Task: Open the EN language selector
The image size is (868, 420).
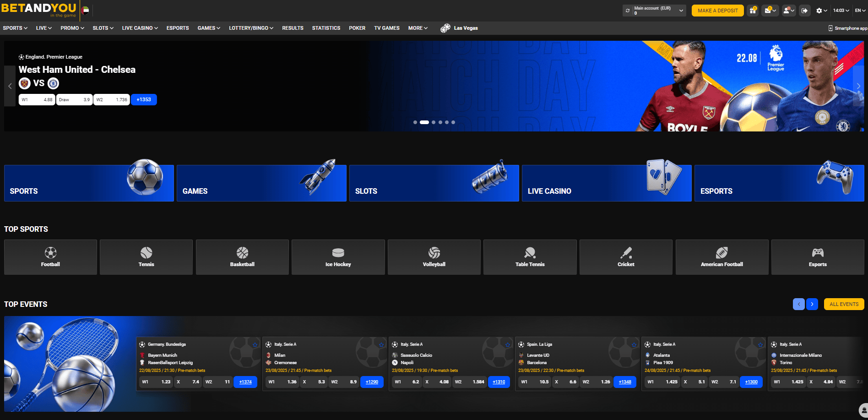Action: click(859, 11)
